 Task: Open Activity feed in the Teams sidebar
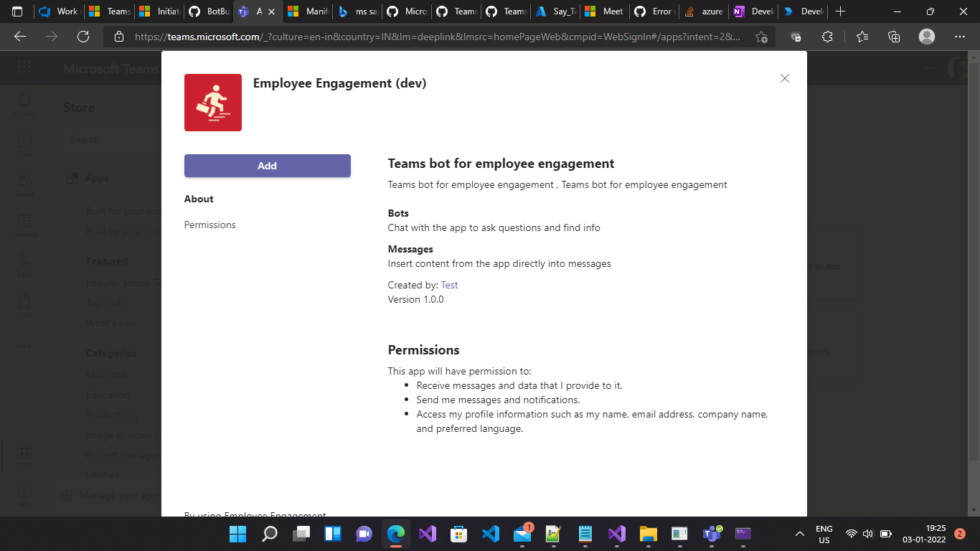click(x=24, y=104)
